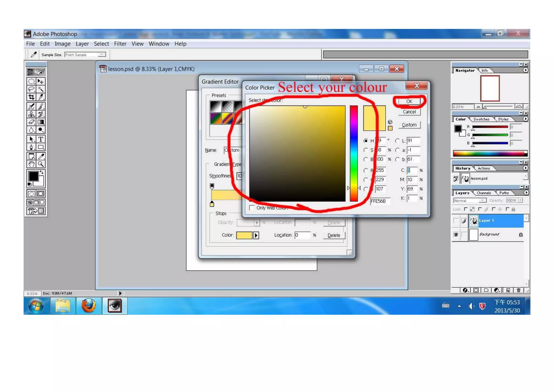The image size is (554, 392).
Task: Select the S saturation radio button
Action: coord(366,150)
